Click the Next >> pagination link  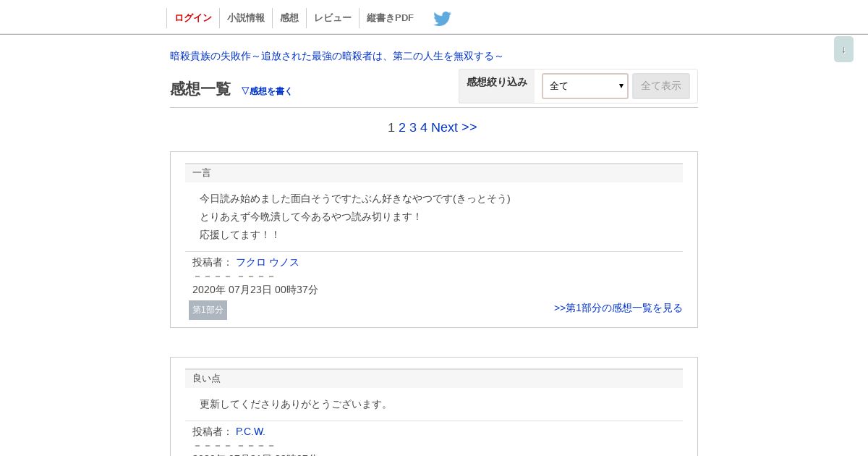tap(454, 127)
